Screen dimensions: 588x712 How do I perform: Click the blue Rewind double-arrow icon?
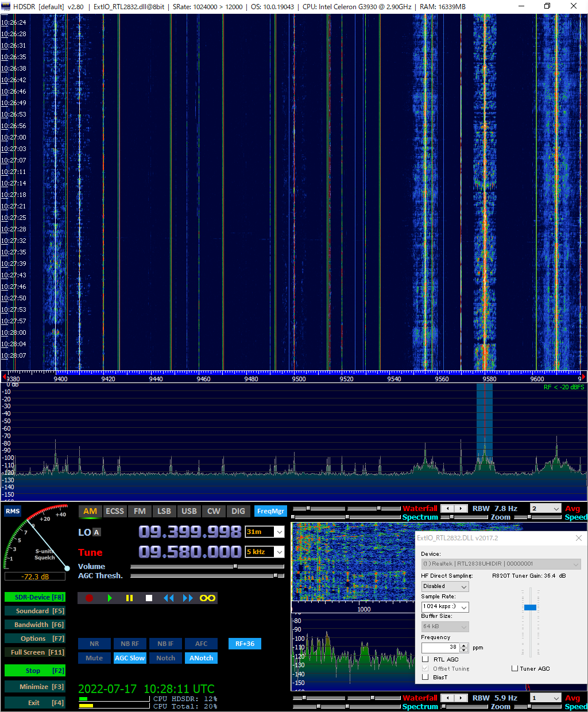[168, 598]
